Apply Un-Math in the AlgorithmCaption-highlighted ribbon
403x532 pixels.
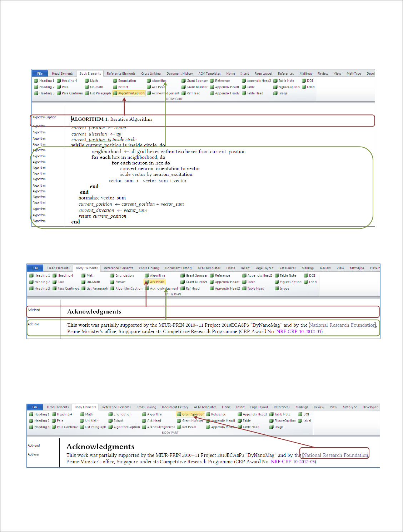(x=94, y=87)
